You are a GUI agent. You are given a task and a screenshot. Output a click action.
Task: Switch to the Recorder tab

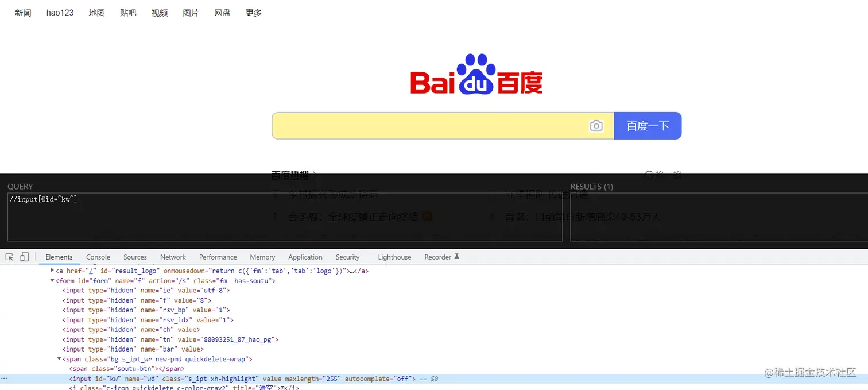442,257
